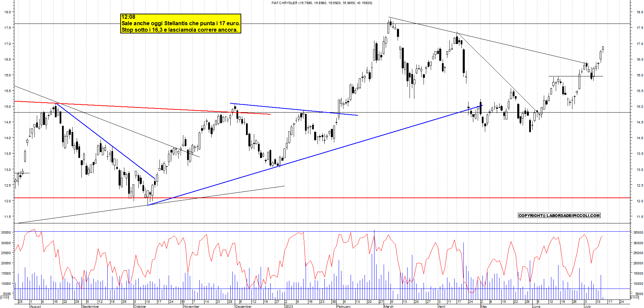Click the 10000 volume label on right axis
Screen dimensions: 644x308
pyautogui.click(x=638, y=283)
